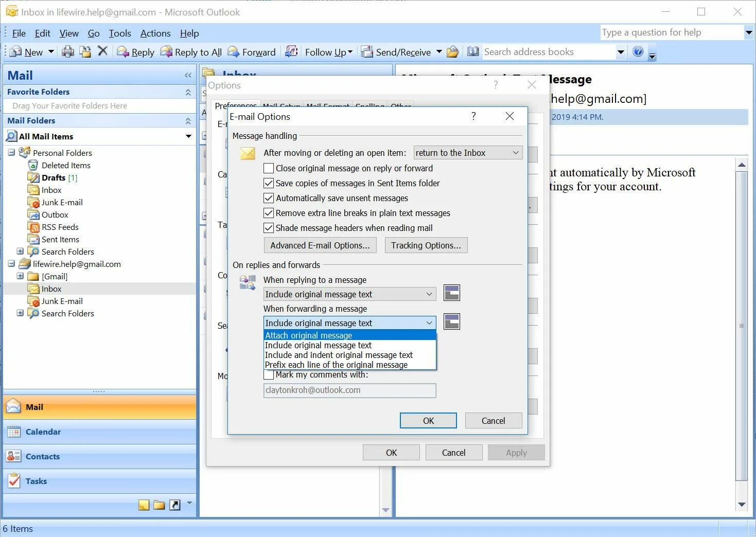Viewport: 756px width, 537px height.
Task: Open Inbox under Personal Folders
Action: (x=51, y=190)
